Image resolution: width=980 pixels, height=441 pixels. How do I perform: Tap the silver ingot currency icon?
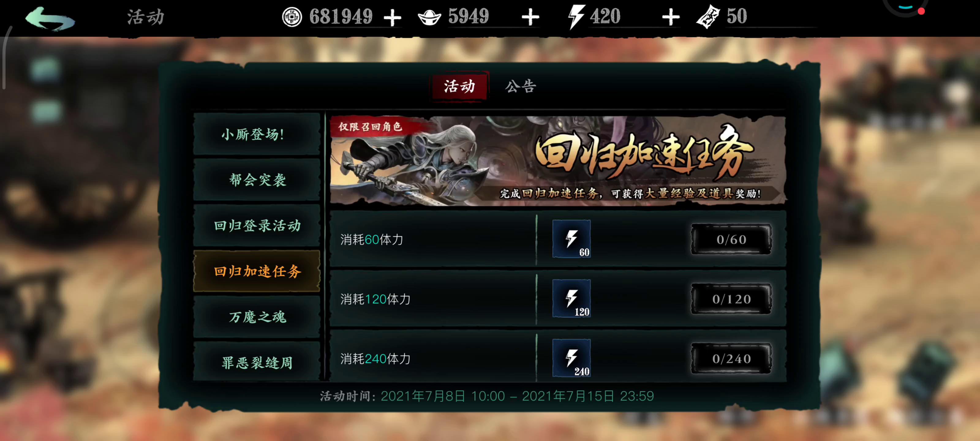(429, 17)
